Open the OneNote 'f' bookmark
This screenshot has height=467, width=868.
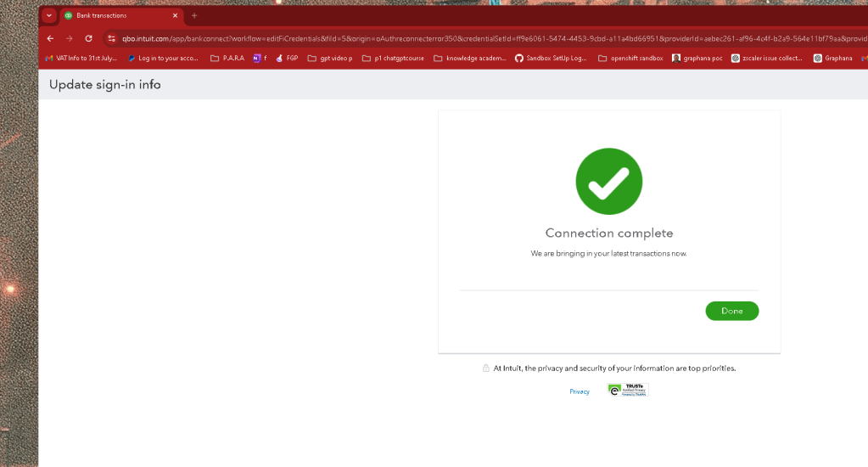(260, 59)
